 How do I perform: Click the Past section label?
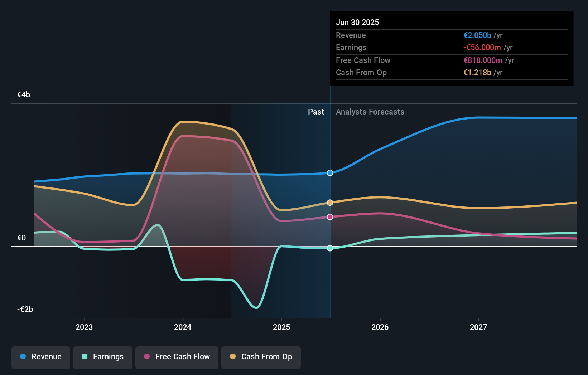coord(316,112)
